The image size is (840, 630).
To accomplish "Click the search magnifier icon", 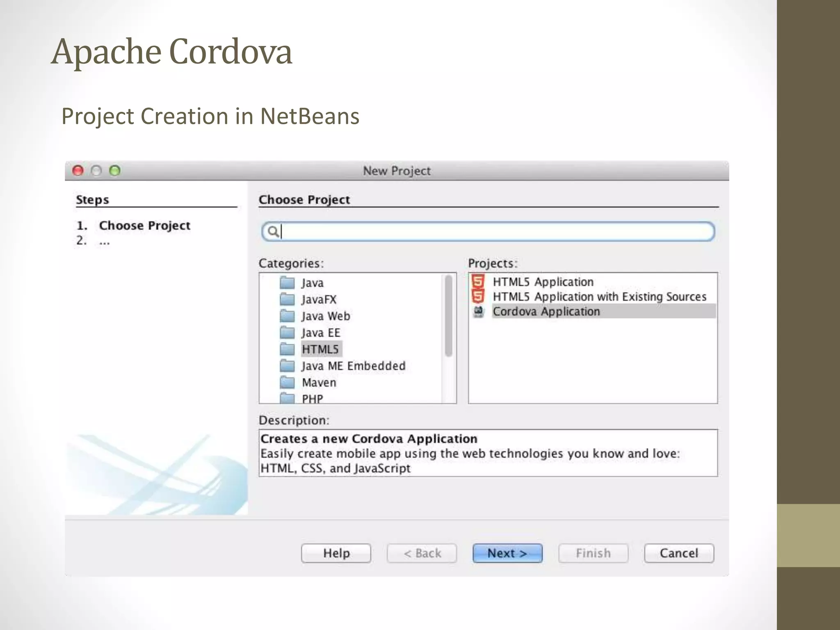I will [x=273, y=232].
